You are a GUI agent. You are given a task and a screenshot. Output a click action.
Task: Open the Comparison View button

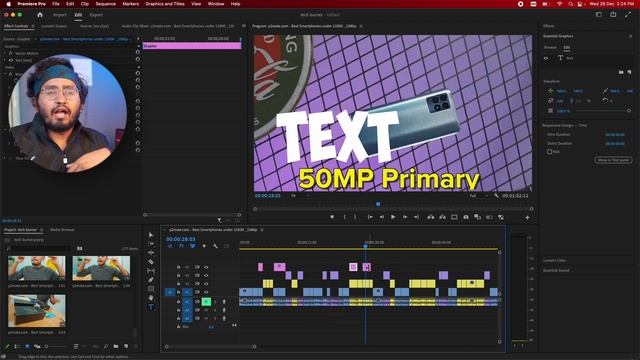coord(478,217)
